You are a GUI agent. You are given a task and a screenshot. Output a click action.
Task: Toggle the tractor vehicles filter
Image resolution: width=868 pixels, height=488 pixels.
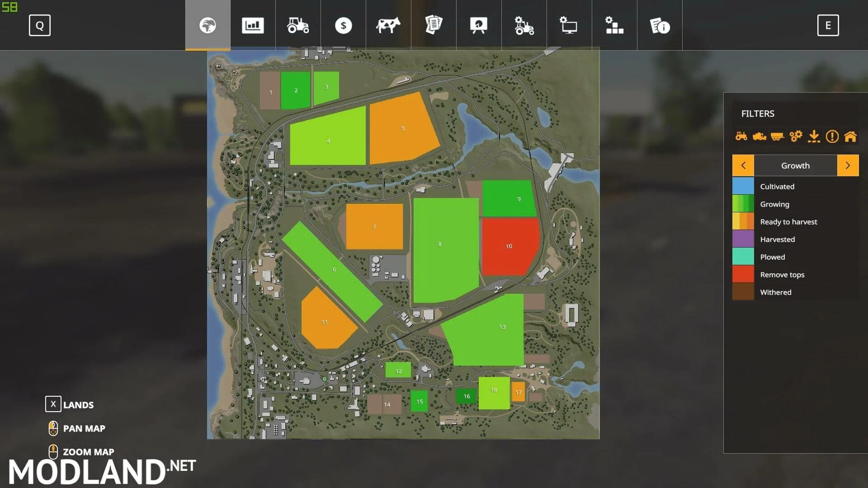741,136
